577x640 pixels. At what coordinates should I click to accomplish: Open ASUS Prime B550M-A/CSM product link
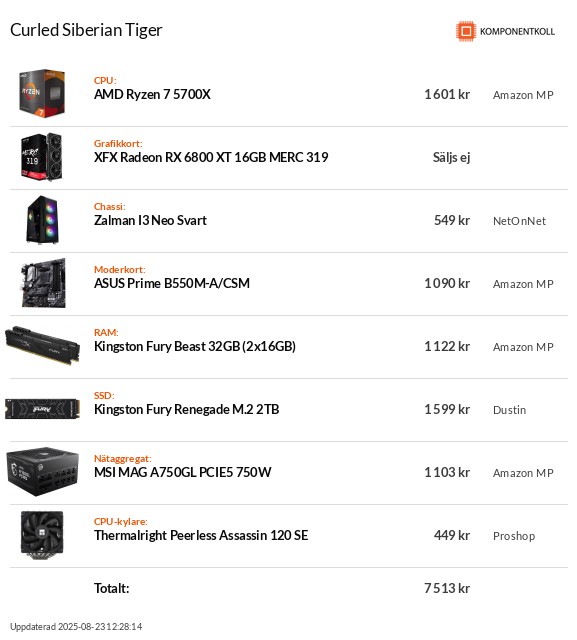coord(172,283)
